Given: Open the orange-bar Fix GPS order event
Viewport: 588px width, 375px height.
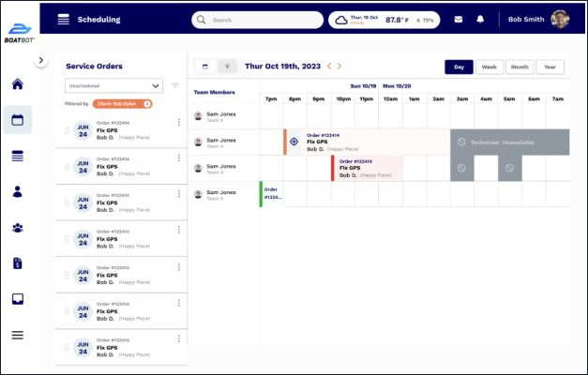Looking at the screenshot, I should [367, 142].
